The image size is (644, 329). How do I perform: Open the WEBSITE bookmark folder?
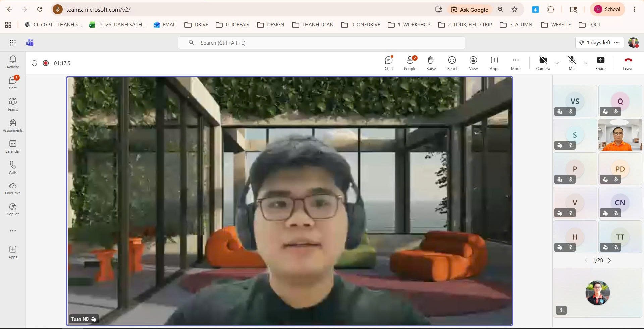(556, 25)
